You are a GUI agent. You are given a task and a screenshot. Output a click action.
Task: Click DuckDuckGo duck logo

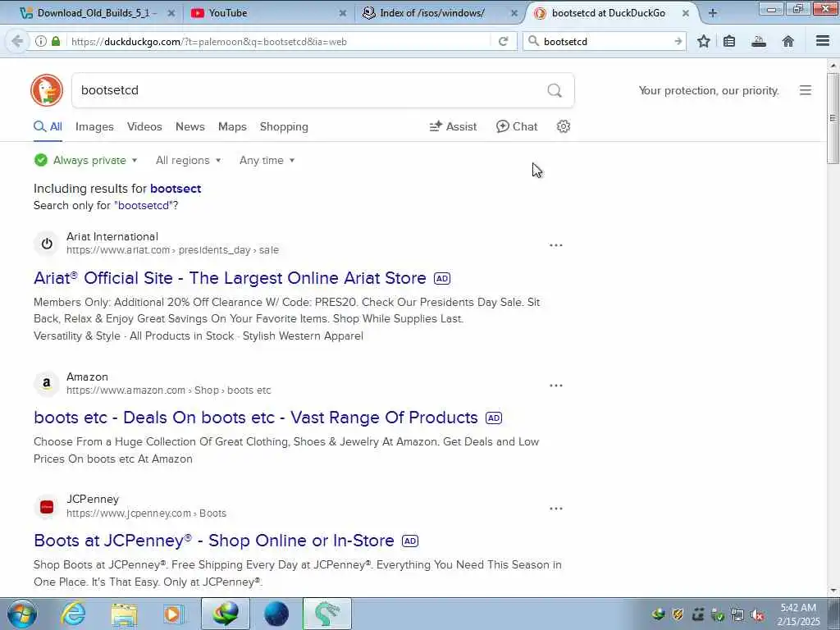point(47,90)
